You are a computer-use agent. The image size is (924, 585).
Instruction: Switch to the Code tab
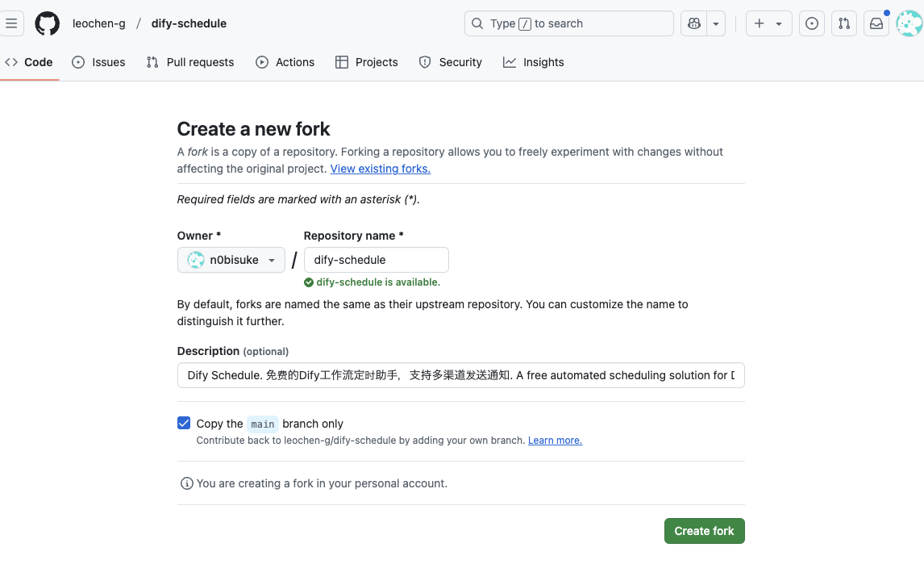coord(29,62)
